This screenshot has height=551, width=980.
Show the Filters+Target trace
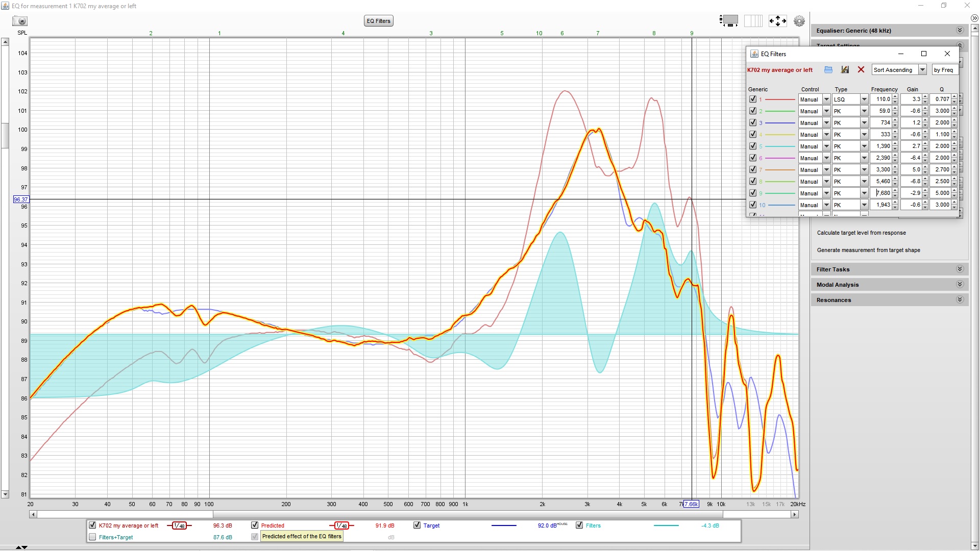[92, 537]
